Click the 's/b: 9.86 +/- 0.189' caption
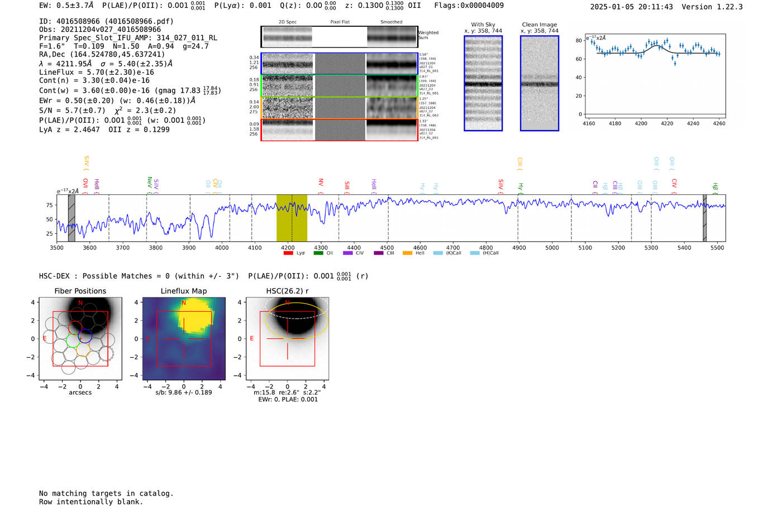 [184, 392]
